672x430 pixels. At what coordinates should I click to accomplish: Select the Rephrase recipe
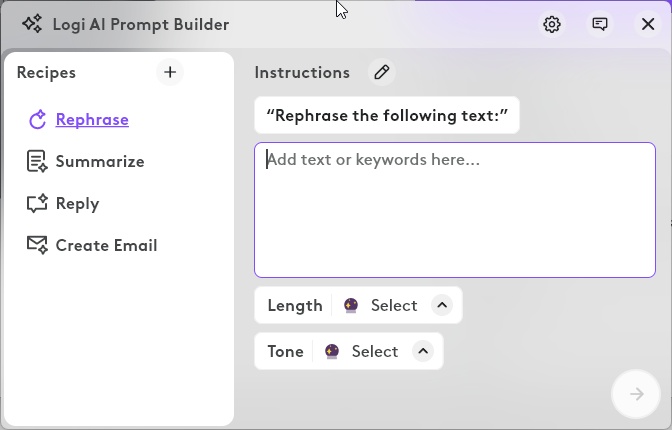point(92,119)
